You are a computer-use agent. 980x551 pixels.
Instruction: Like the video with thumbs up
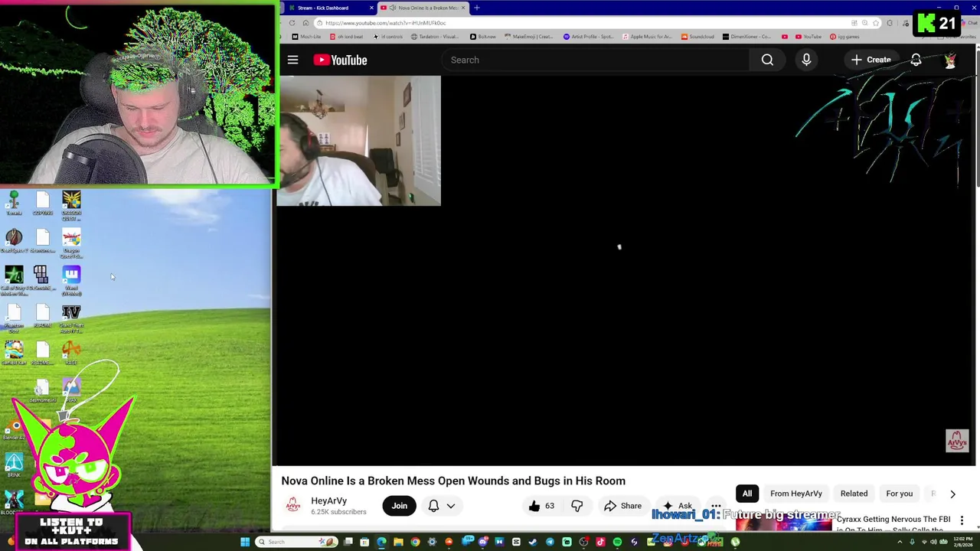coord(541,506)
